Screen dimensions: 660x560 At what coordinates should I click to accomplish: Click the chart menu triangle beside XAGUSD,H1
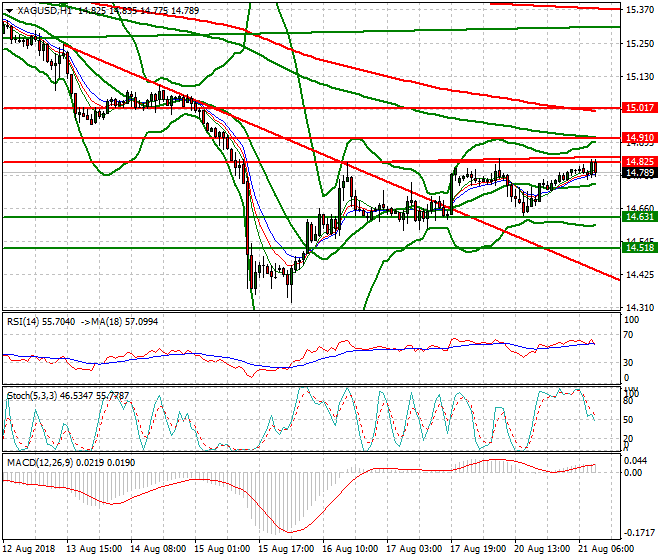click(x=9, y=11)
